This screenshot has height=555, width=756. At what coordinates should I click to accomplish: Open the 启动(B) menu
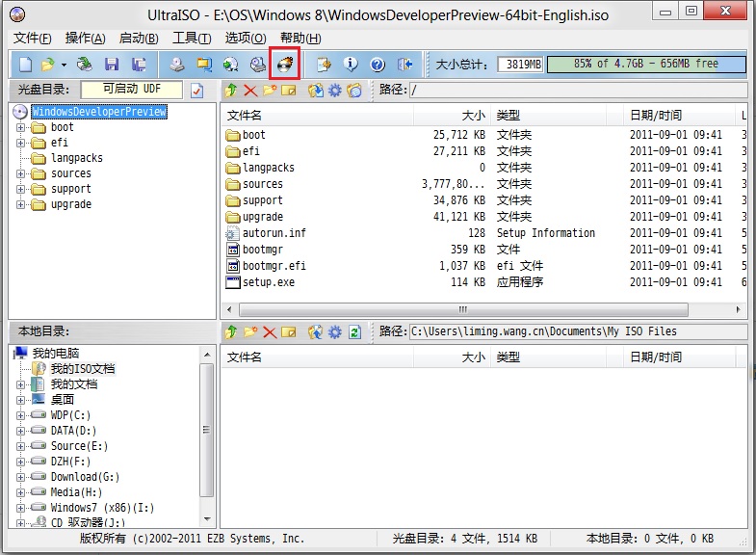(139, 39)
